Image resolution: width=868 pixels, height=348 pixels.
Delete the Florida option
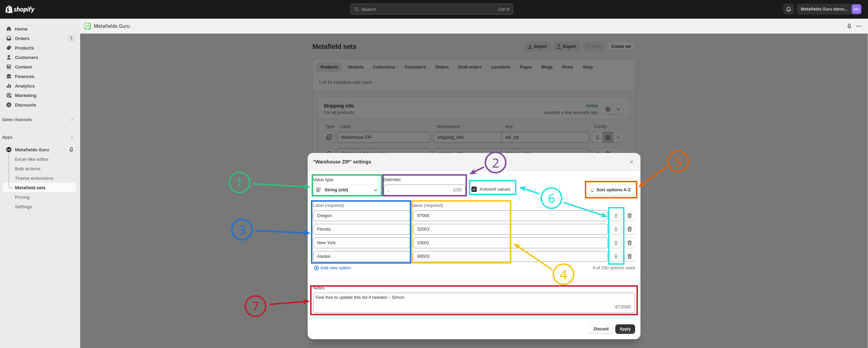630,229
